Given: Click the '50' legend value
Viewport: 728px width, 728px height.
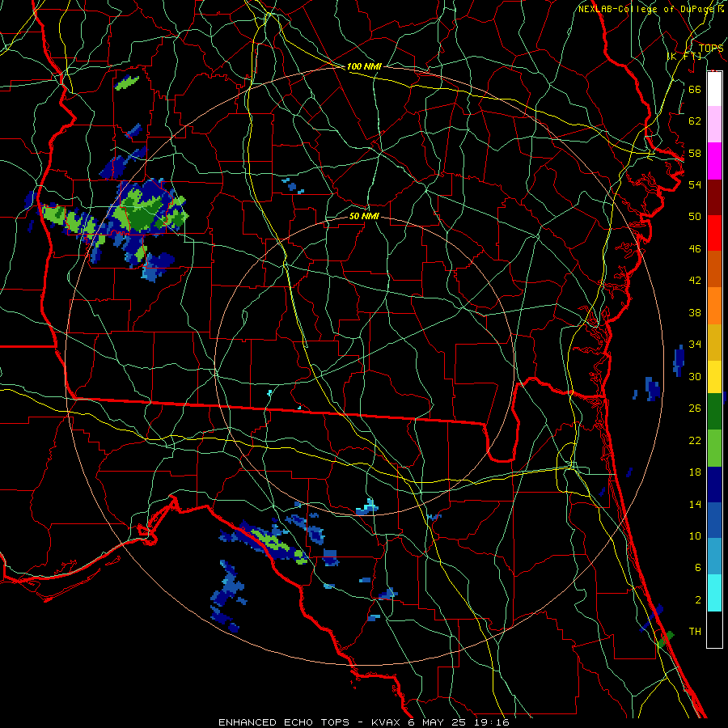Looking at the screenshot, I should 695,216.
